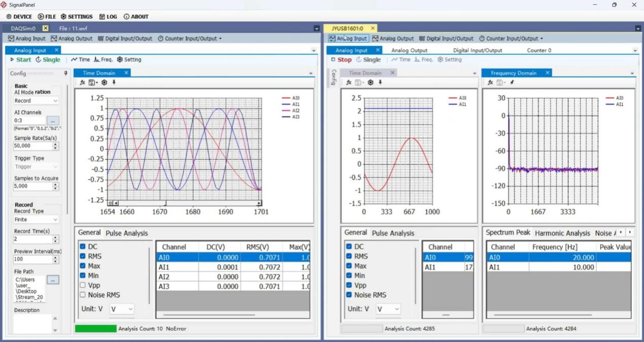The width and height of the screenshot is (644, 342).
Task: Open the AI Mode Record dropdown
Action: point(36,101)
